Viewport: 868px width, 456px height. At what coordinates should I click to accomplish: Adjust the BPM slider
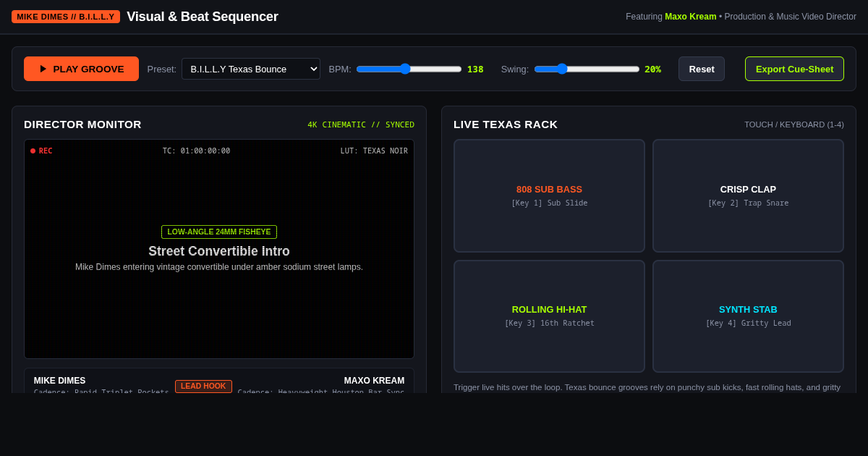pyautogui.click(x=409, y=69)
